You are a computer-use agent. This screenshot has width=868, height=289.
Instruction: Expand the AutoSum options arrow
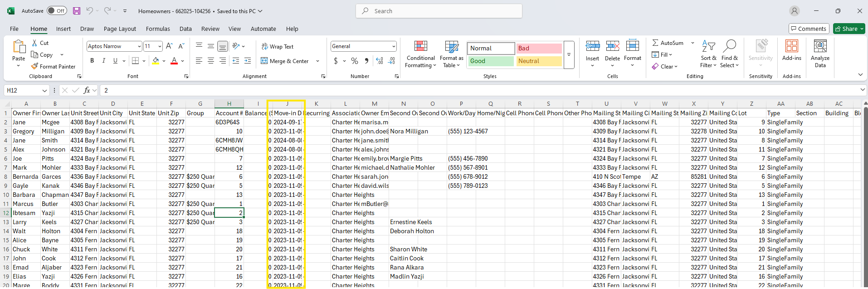point(692,43)
